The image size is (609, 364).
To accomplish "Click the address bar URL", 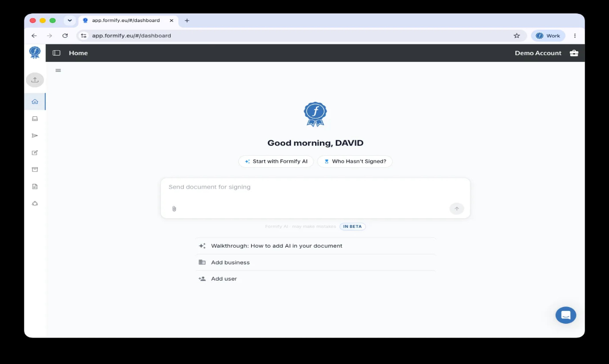I will 131,35.
